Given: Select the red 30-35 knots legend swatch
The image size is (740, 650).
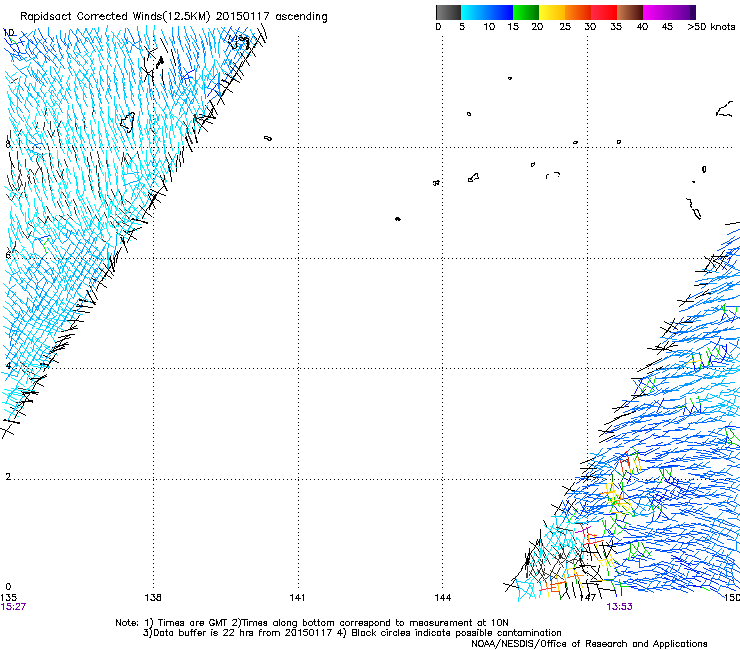Looking at the screenshot, I should [604, 12].
